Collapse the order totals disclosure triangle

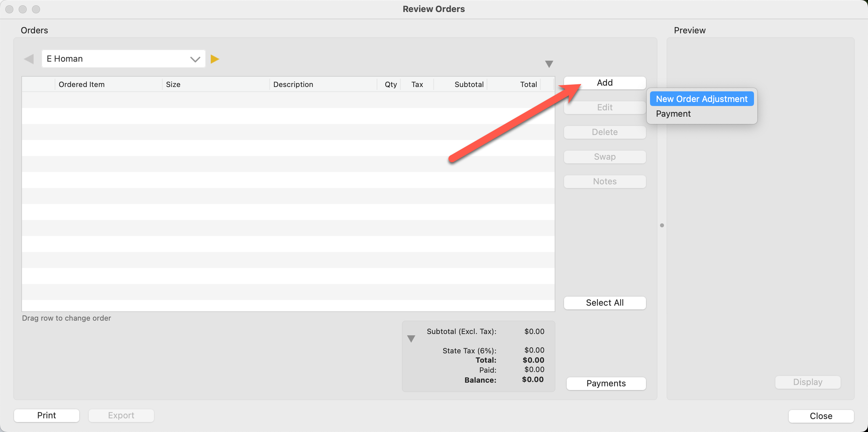coord(411,339)
